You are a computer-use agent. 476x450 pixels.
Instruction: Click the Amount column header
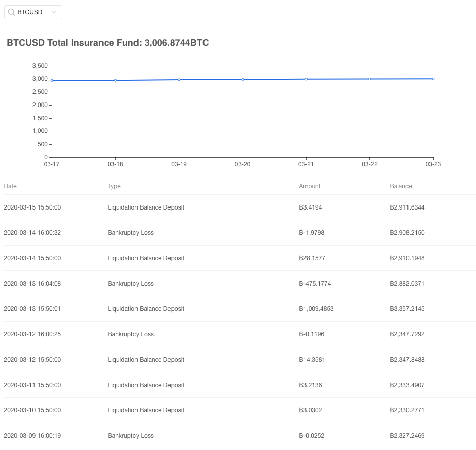pyautogui.click(x=310, y=186)
